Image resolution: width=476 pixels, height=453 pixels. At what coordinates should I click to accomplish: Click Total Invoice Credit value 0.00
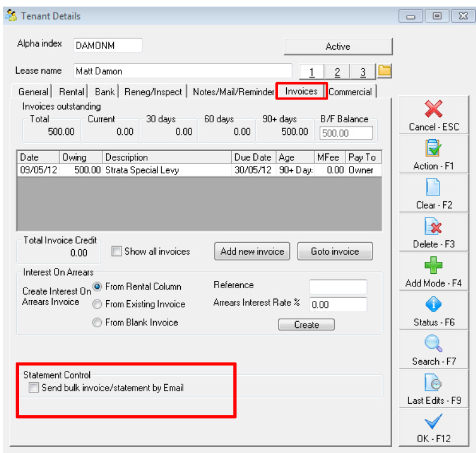(x=78, y=253)
